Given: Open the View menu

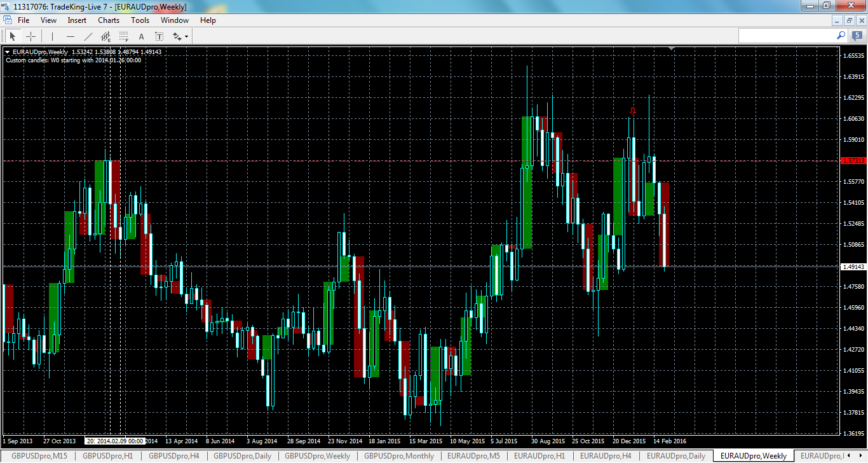Looking at the screenshot, I should tap(48, 20).
